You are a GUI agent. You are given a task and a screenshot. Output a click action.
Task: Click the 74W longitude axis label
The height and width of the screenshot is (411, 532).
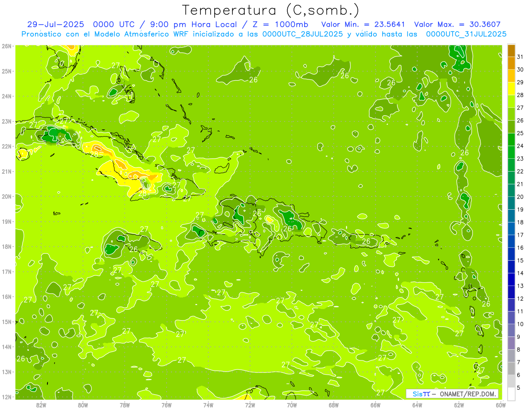coord(208,405)
